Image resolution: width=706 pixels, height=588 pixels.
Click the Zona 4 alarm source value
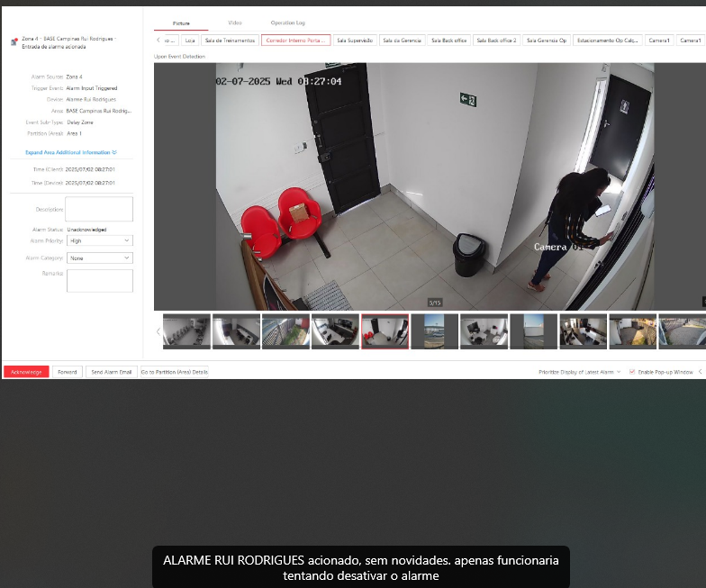click(74, 77)
